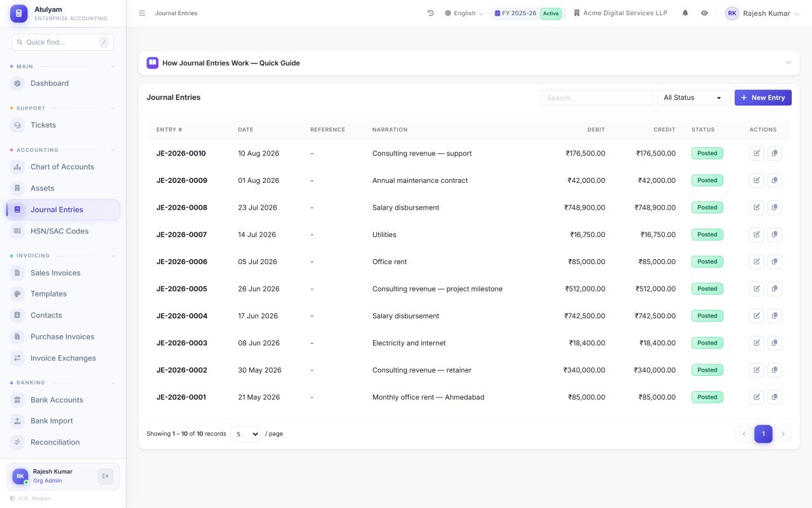
Task: Click Acme Digital Services LLP organization
Action: click(x=620, y=13)
